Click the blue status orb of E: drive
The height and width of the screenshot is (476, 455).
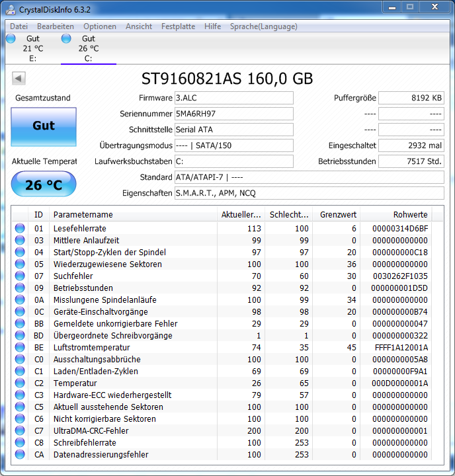point(11,38)
